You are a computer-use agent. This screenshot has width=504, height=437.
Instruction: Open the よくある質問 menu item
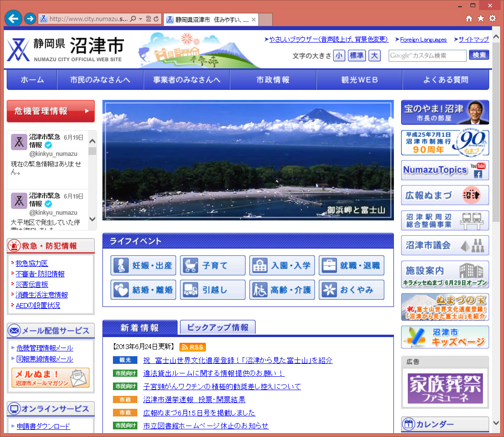(446, 80)
